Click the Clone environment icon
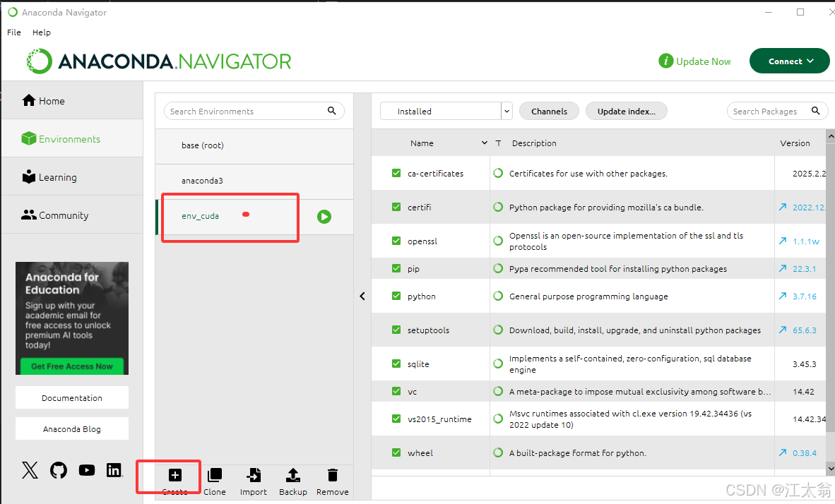 [215, 475]
